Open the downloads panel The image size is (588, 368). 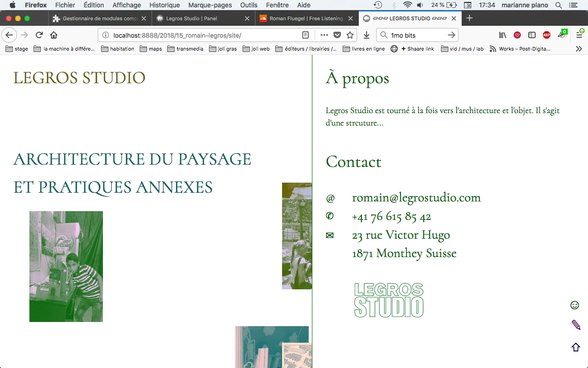point(366,35)
